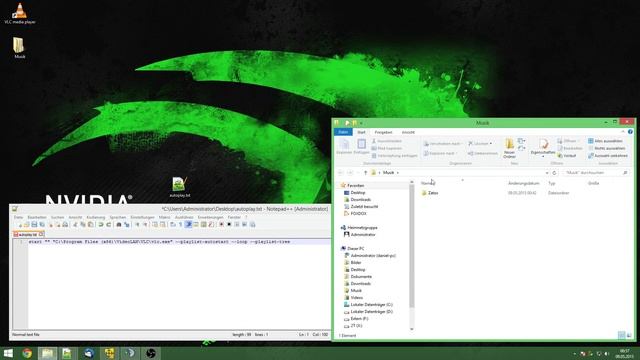Open the Eigenschaften dropdown arrow
Viewport: 640px width, 360px height.
(x=543, y=157)
